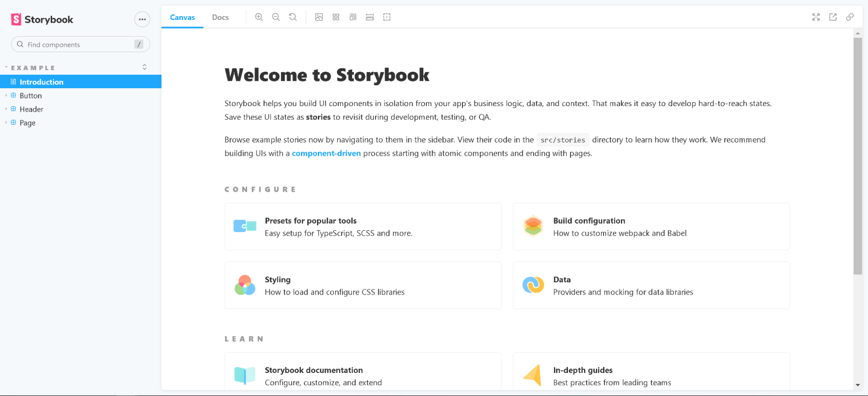This screenshot has height=396, width=868.
Task: Open the Build configuration card
Action: click(651, 226)
